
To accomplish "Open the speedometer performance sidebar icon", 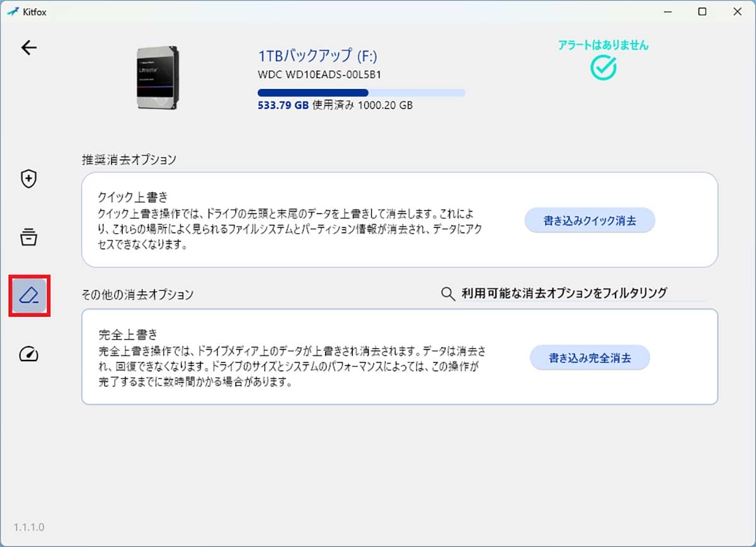I will pos(28,354).
